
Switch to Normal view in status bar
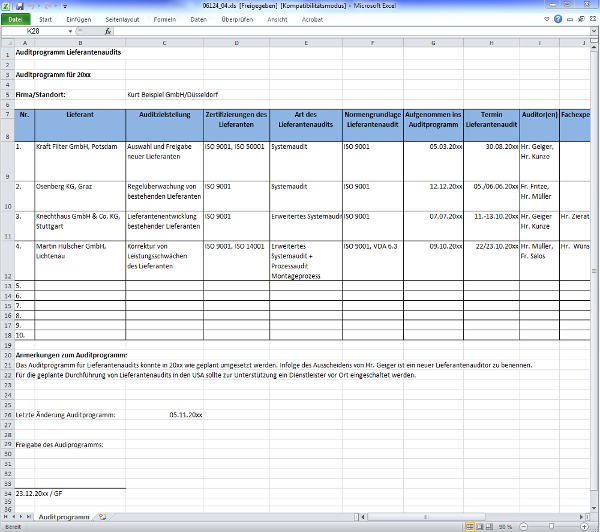pyautogui.click(x=468, y=526)
